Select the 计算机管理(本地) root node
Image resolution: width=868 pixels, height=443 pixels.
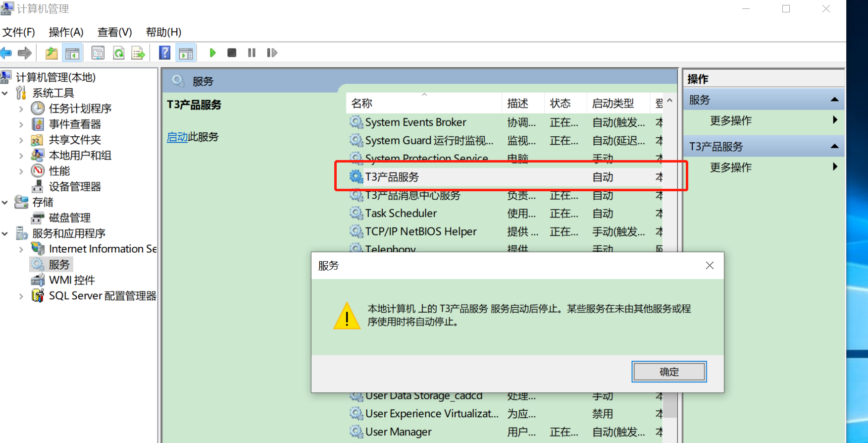[55, 77]
